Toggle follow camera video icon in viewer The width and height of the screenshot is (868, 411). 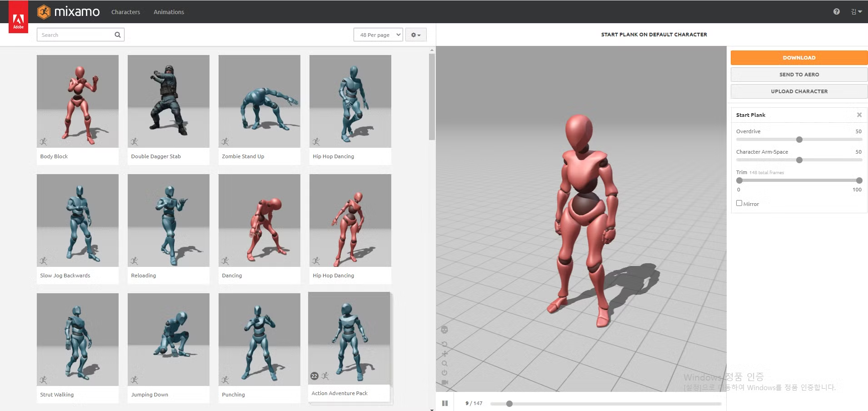444,382
